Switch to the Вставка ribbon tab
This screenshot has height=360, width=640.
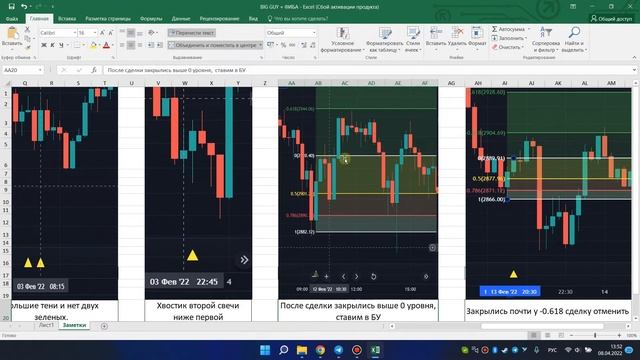point(67,19)
